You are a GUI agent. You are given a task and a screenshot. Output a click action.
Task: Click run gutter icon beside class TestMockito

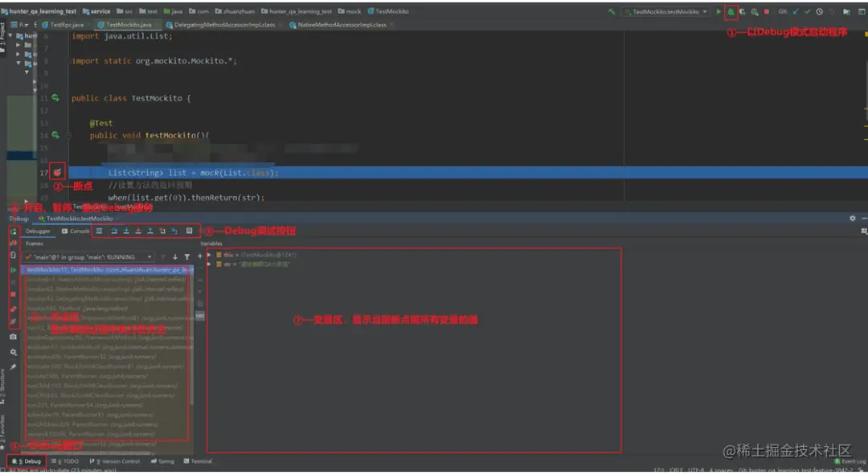click(x=55, y=98)
